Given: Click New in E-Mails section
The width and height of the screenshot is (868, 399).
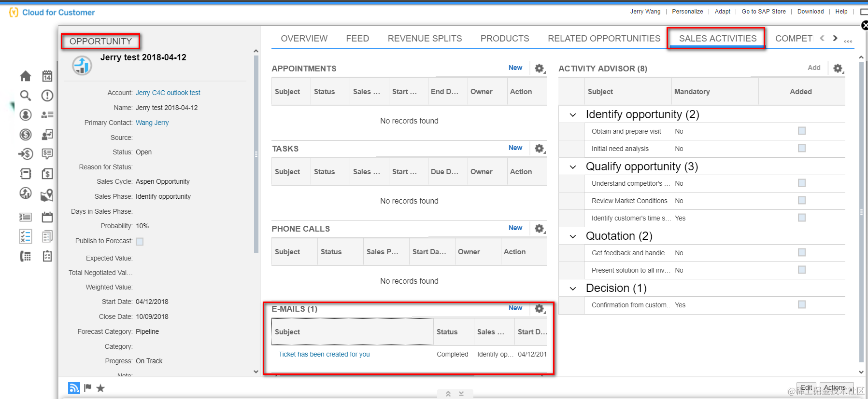Looking at the screenshot, I should pyautogui.click(x=515, y=308).
